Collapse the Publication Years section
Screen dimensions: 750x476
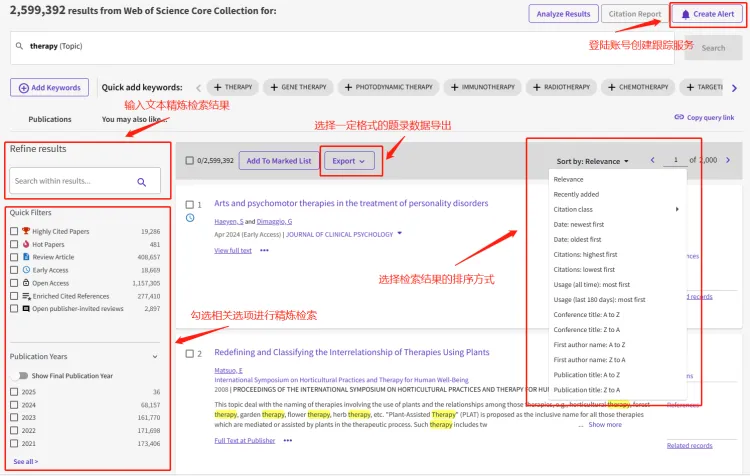[x=155, y=357]
